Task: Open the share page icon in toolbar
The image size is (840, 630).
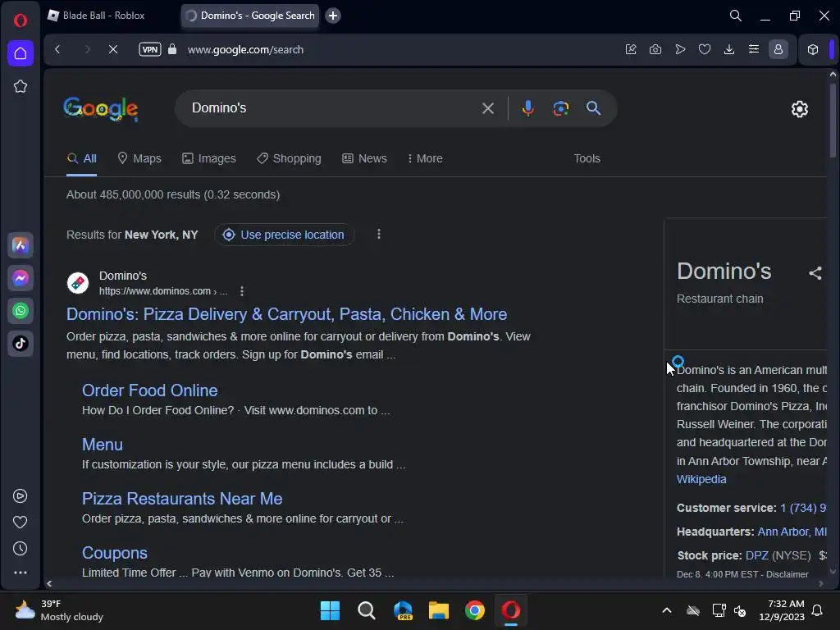Action: coord(631,49)
